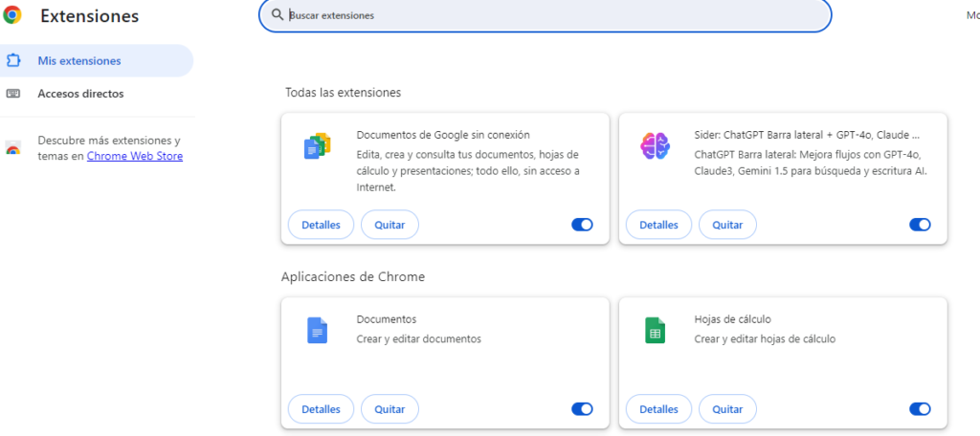Click the magnifier icon in the search bar
The image size is (980, 436).
click(x=278, y=14)
